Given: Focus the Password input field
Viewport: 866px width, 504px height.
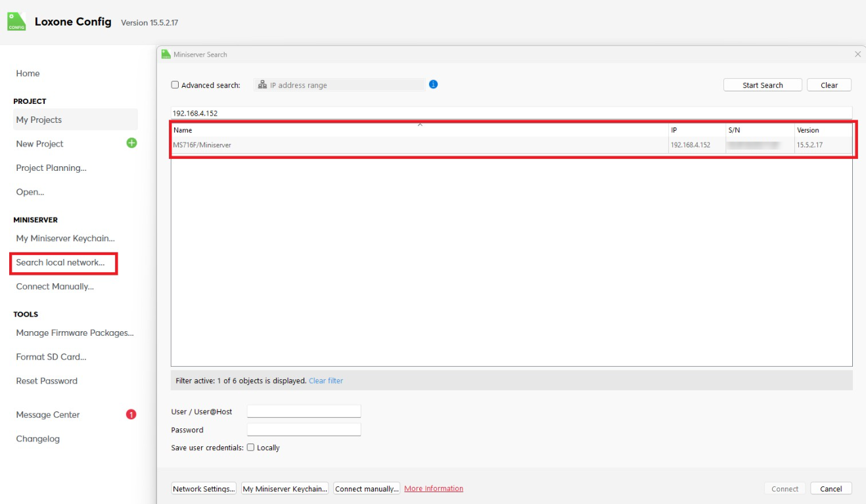Looking at the screenshot, I should click(x=304, y=430).
